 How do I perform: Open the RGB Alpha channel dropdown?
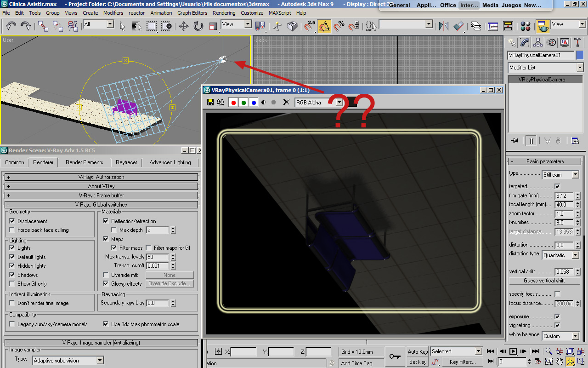pyautogui.click(x=319, y=103)
